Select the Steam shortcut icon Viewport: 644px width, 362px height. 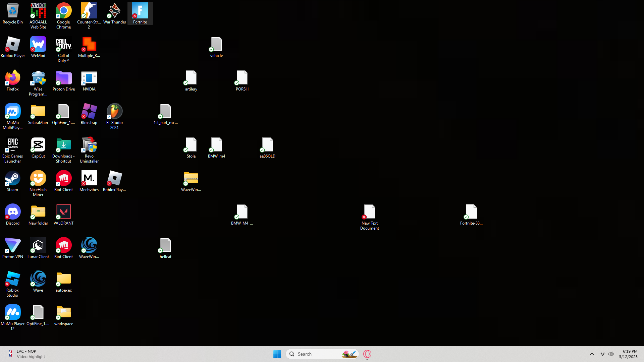click(x=13, y=181)
